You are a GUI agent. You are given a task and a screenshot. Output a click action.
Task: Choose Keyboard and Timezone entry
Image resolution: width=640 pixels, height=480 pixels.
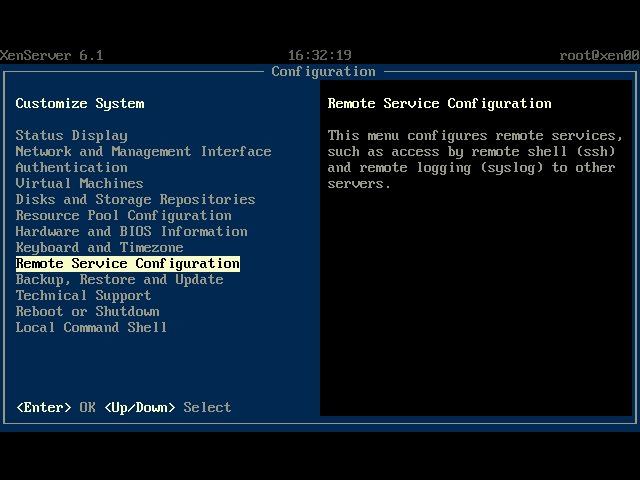click(x=99, y=247)
